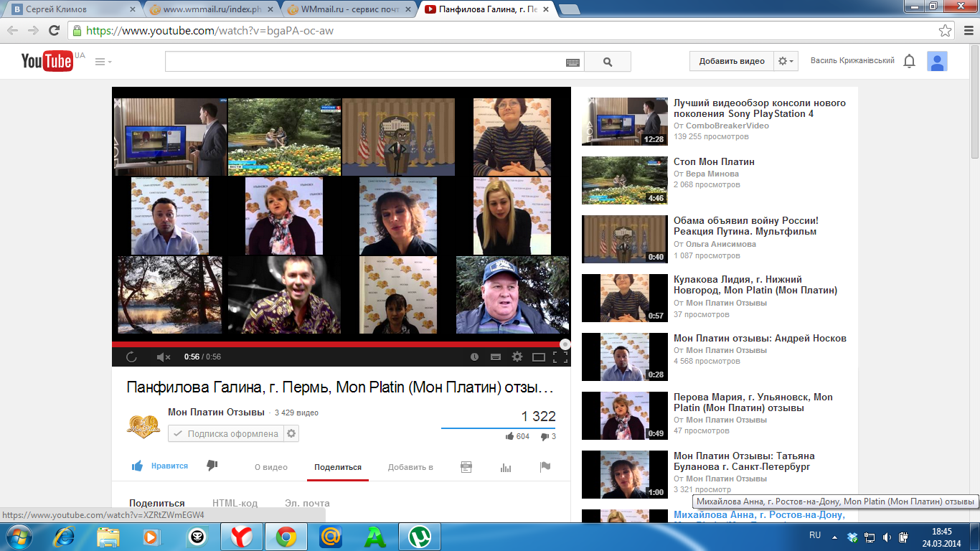Switch to the WMmail.ru - сервис почт browser tab
The height and width of the screenshot is (551, 980).
click(x=347, y=10)
